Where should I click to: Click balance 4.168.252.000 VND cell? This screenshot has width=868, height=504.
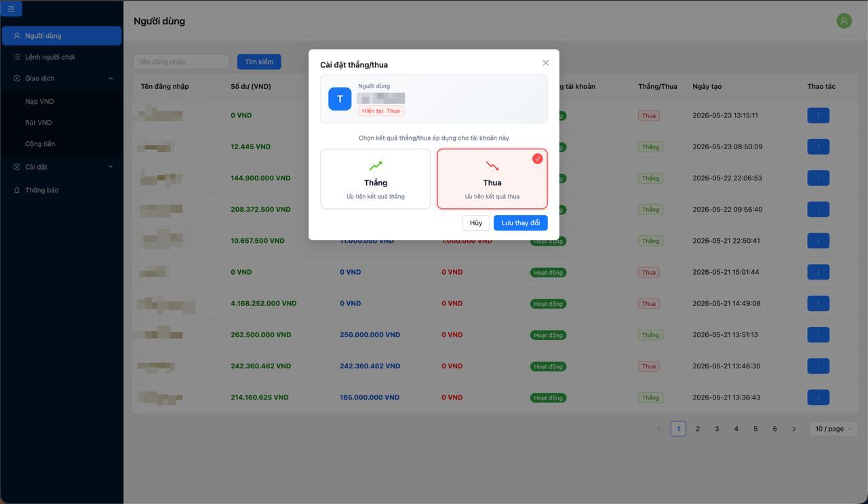(x=263, y=303)
